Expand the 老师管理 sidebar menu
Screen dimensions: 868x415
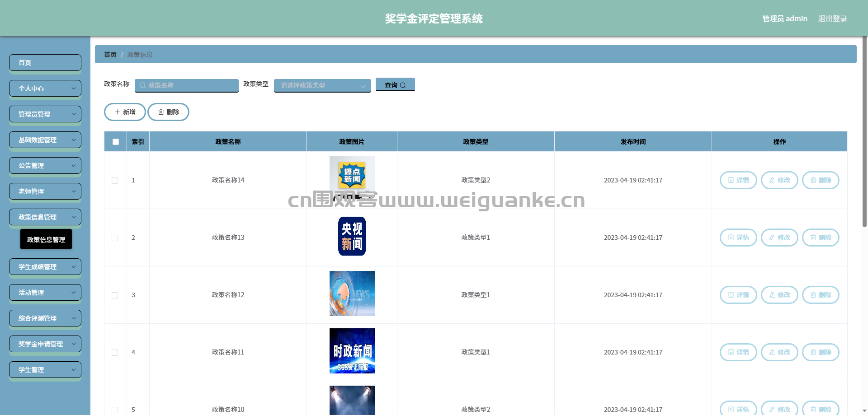pos(45,191)
